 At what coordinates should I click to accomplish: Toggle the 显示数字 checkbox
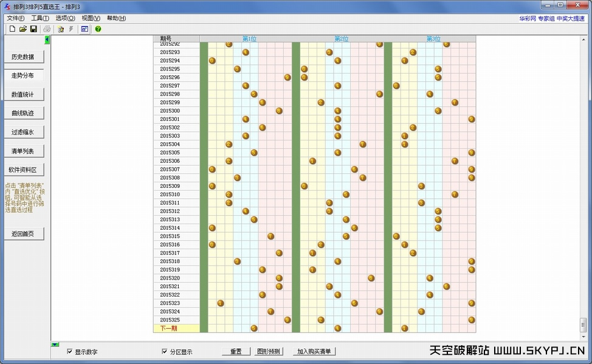[x=70, y=351]
